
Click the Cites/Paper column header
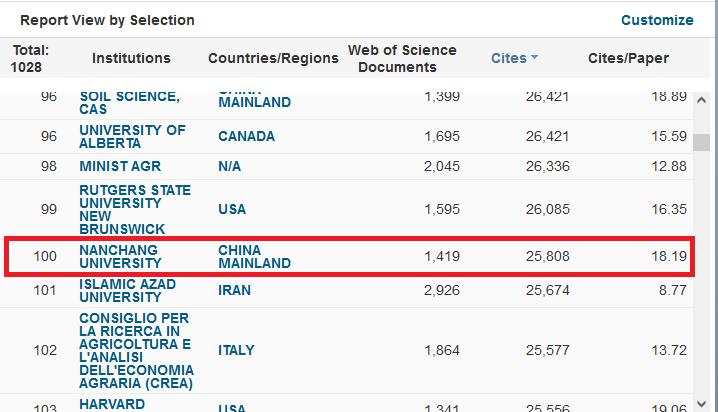point(628,58)
